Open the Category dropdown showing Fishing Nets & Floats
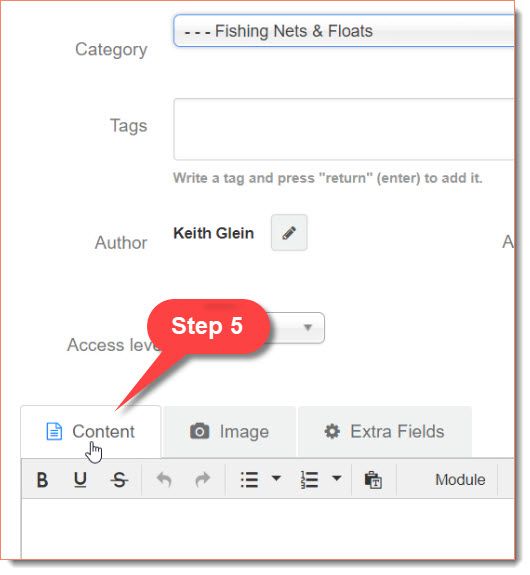 [x=344, y=31]
